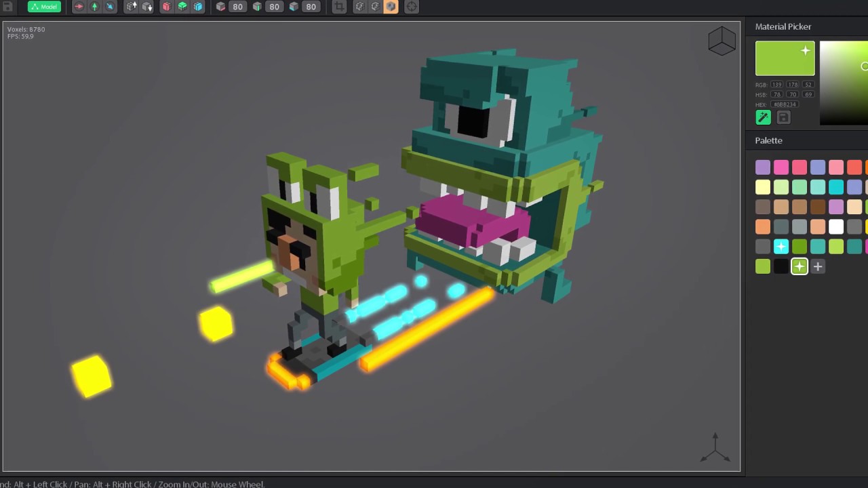The image size is (868, 488).
Task: Click the first grey cube view-mode icon
Action: coord(359,7)
